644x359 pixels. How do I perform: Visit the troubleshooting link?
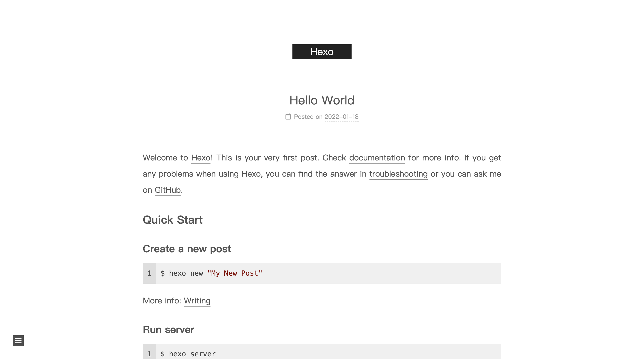click(398, 174)
